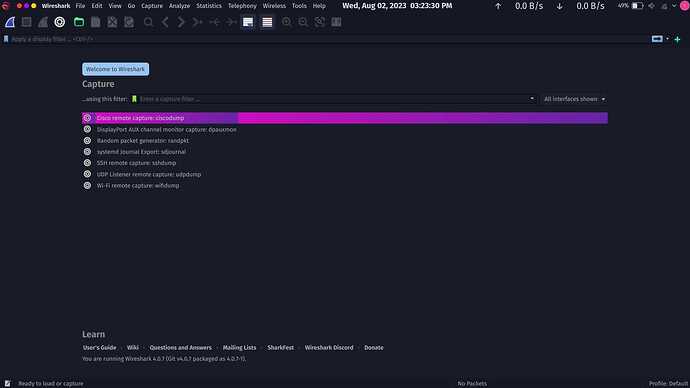Click the zoom in icon
The height and width of the screenshot is (388, 690).
[286, 22]
